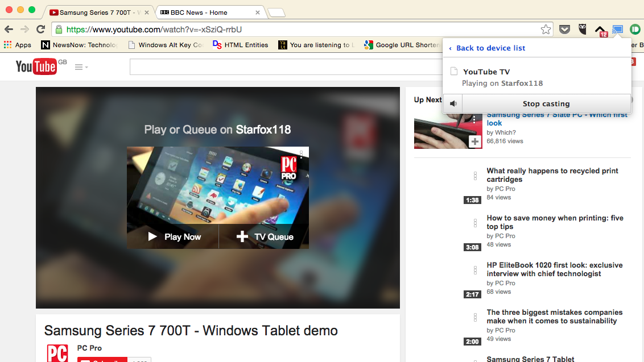
Task: Open options dots for HP EliteBook video
Action: tap(475, 270)
